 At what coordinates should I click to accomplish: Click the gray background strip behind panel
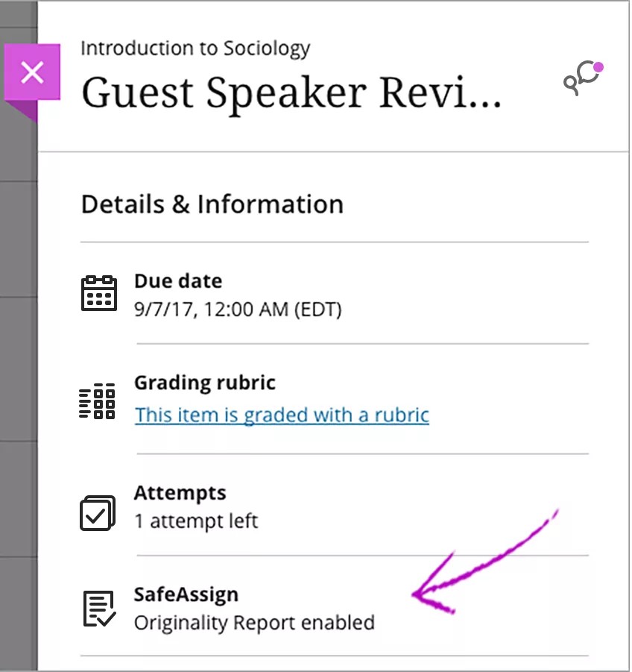point(18,373)
